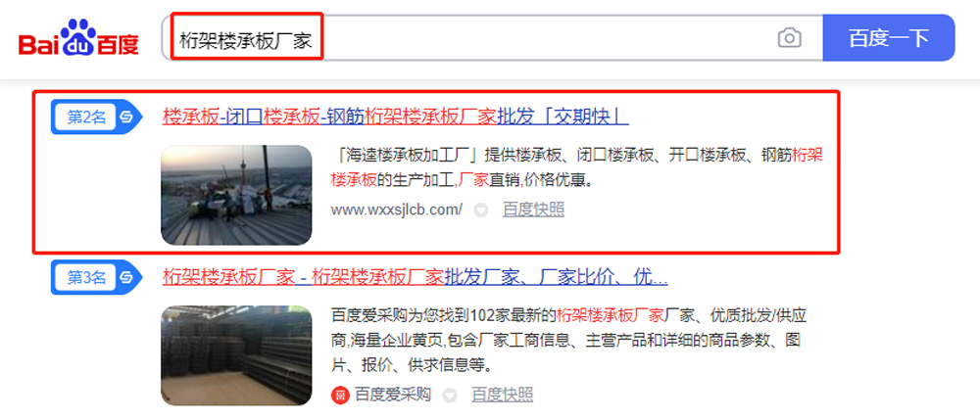Click the 第3名 rank badge
Viewport: 980px width, 420px height.
pos(86,277)
